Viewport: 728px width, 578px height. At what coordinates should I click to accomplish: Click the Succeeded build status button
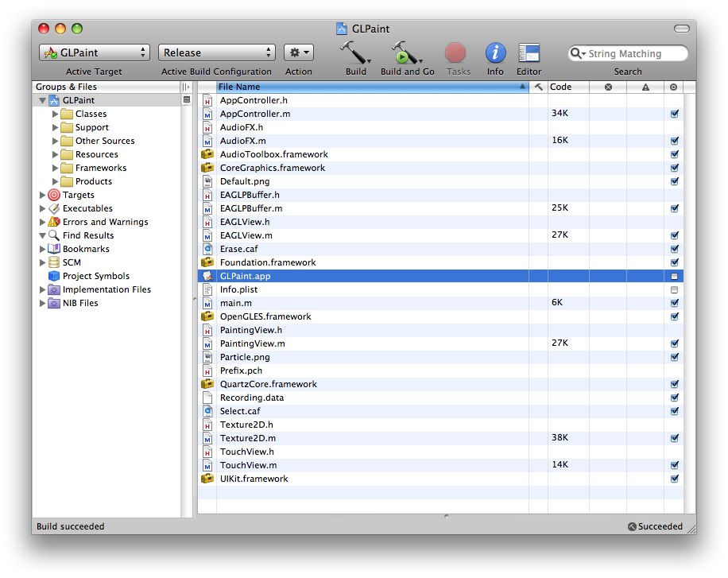click(655, 526)
